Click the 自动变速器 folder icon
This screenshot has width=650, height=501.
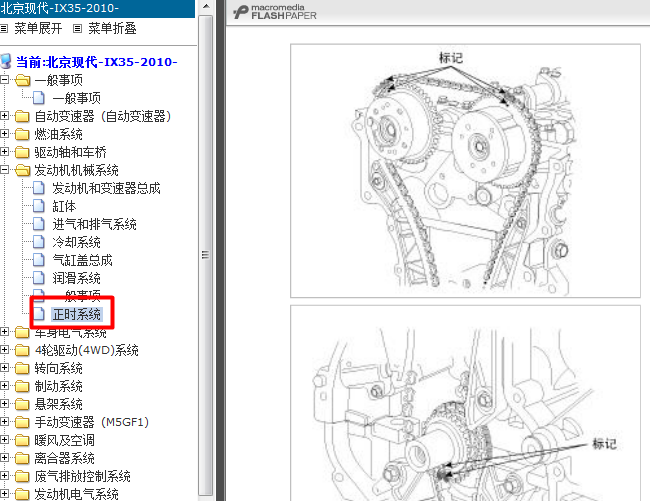(x=22, y=116)
